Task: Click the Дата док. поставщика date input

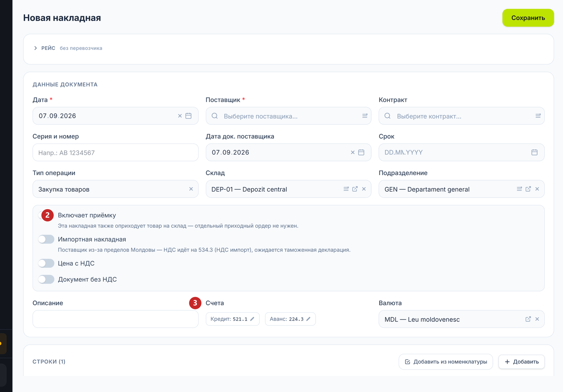Action: pyautogui.click(x=288, y=152)
